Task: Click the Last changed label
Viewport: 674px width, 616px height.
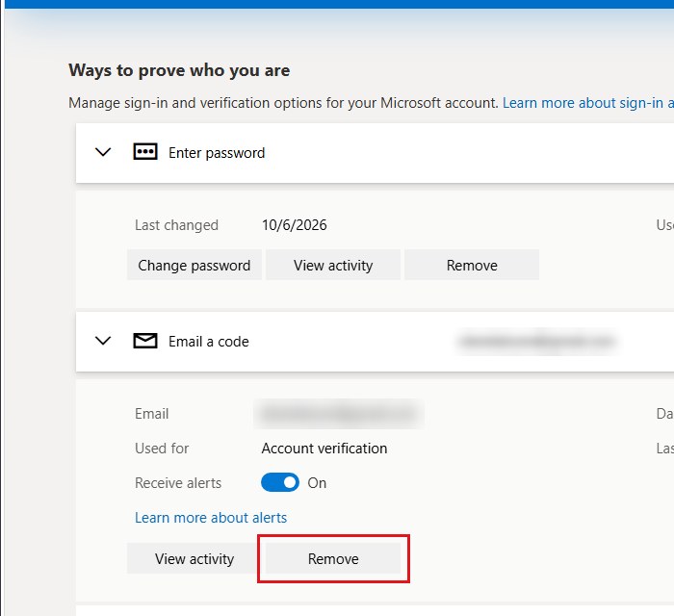Action: [x=176, y=225]
